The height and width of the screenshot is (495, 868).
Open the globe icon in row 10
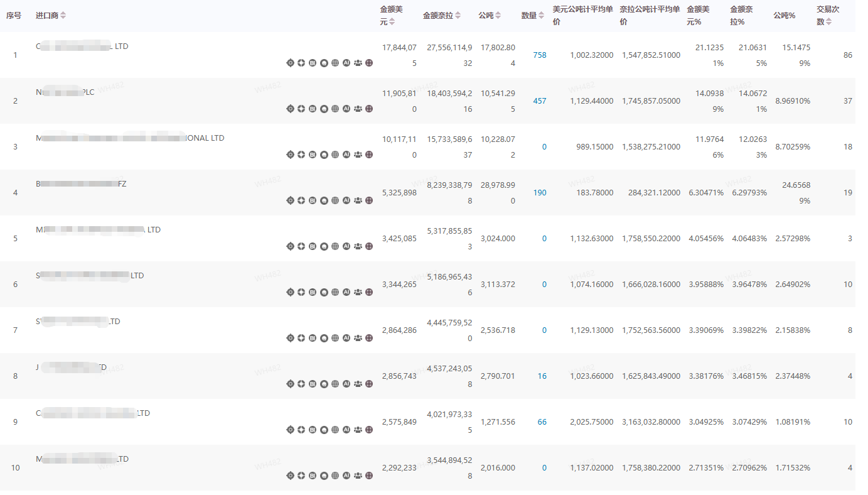335,476
